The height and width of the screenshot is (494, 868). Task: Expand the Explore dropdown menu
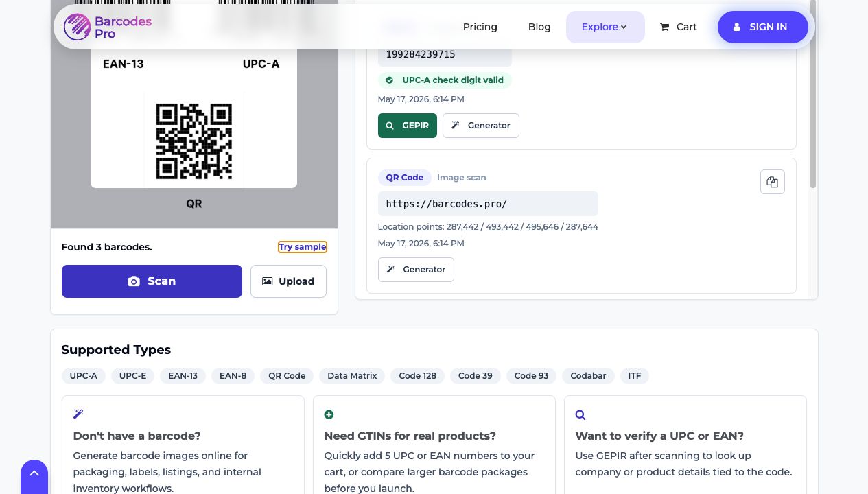(605, 27)
